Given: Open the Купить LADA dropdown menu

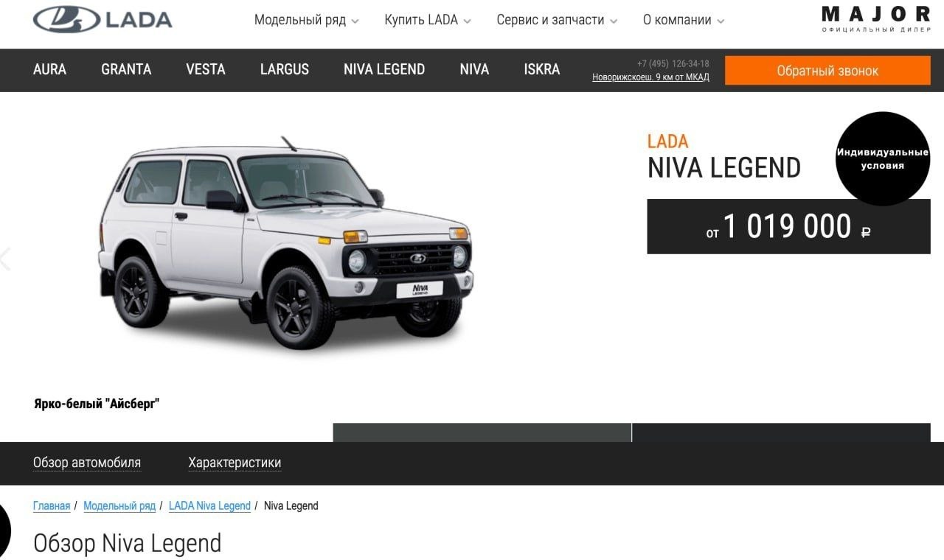Looking at the screenshot, I should click(428, 20).
